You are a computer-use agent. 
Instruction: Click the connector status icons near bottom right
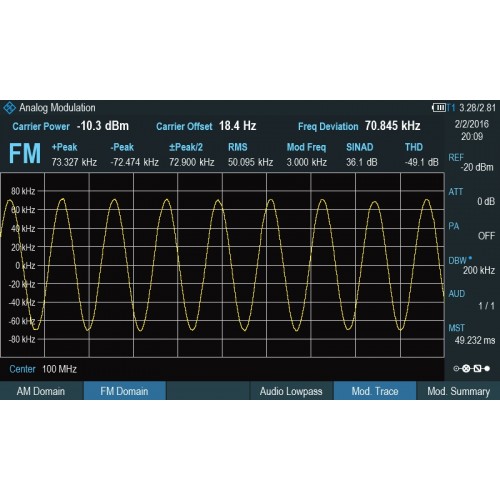click(x=471, y=368)
